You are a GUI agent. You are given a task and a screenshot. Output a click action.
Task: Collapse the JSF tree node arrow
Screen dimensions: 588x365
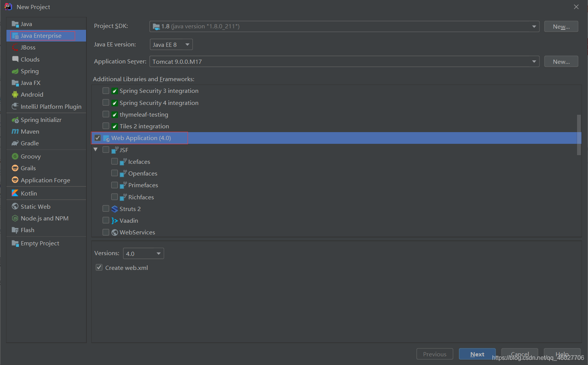point(96,150)
